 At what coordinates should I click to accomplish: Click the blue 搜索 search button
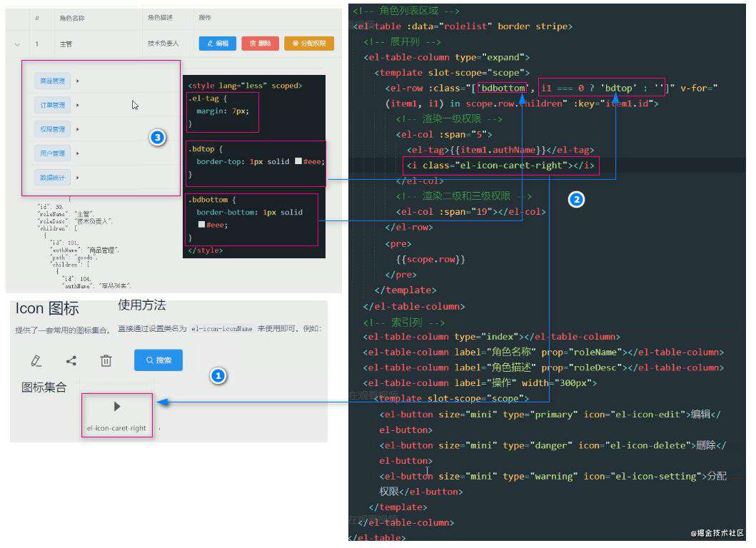click(158, 360)
